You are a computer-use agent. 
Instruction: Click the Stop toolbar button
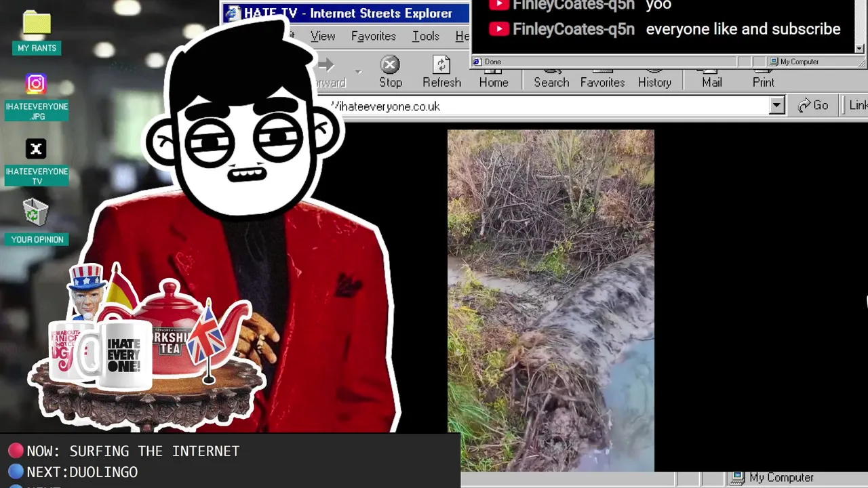[x=390, y=73]
